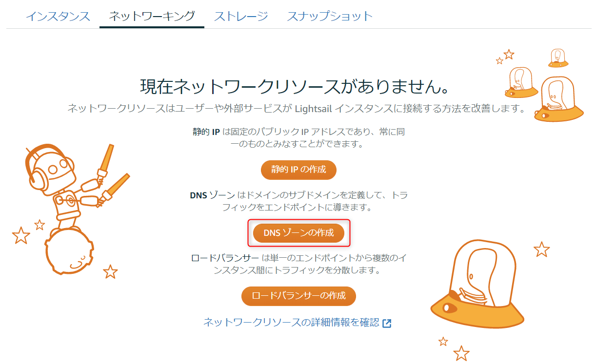Open the インスタンス tab
Viewport: 596px width, 364px height.
pyautogui.click(x=58, y=16)
